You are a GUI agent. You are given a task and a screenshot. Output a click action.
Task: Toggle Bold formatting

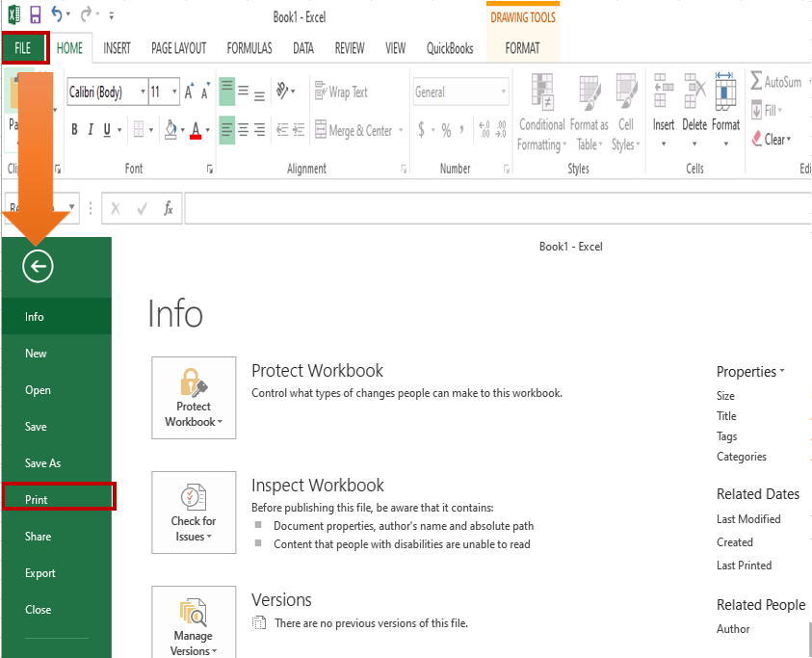tap(75, 130)
